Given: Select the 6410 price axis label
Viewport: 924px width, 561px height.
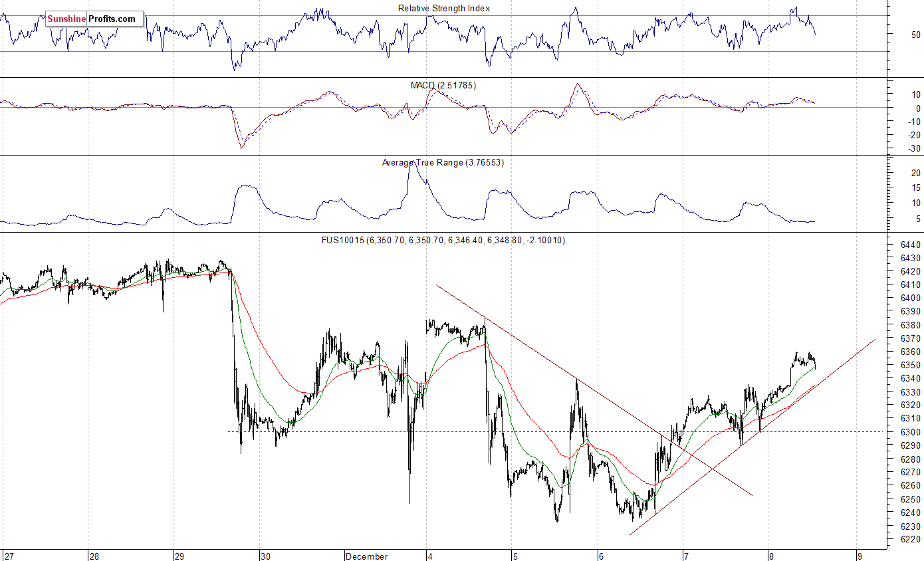Looking at the screenshot, I should coord(910,284).
